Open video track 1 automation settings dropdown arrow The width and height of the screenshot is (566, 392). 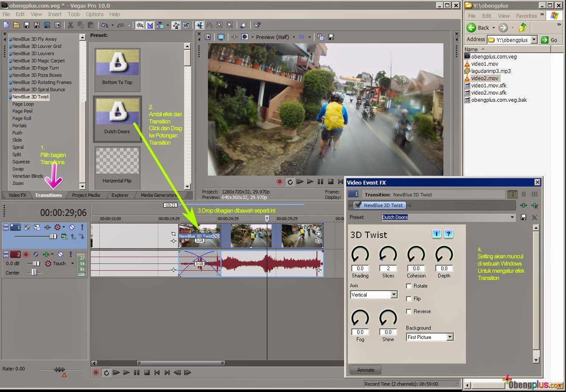pos(64,227)
